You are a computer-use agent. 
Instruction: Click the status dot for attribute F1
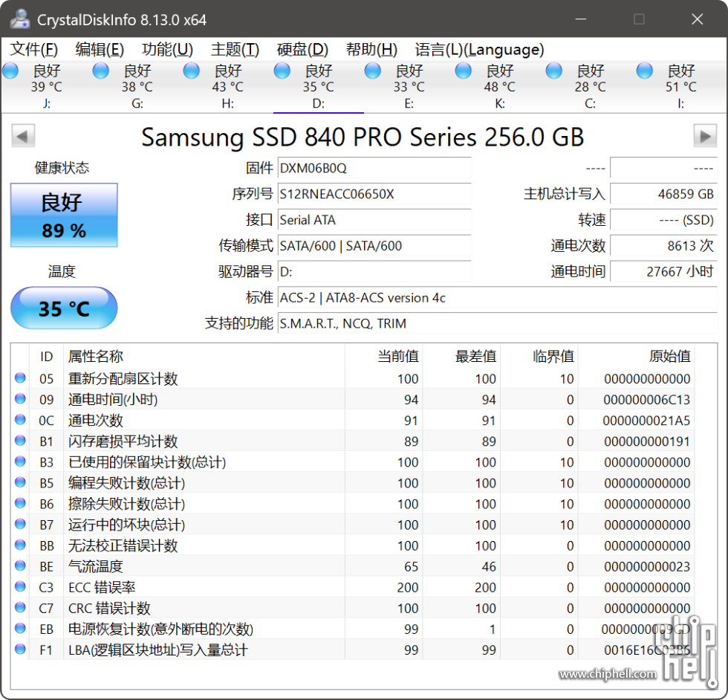(x=20, y=649)
